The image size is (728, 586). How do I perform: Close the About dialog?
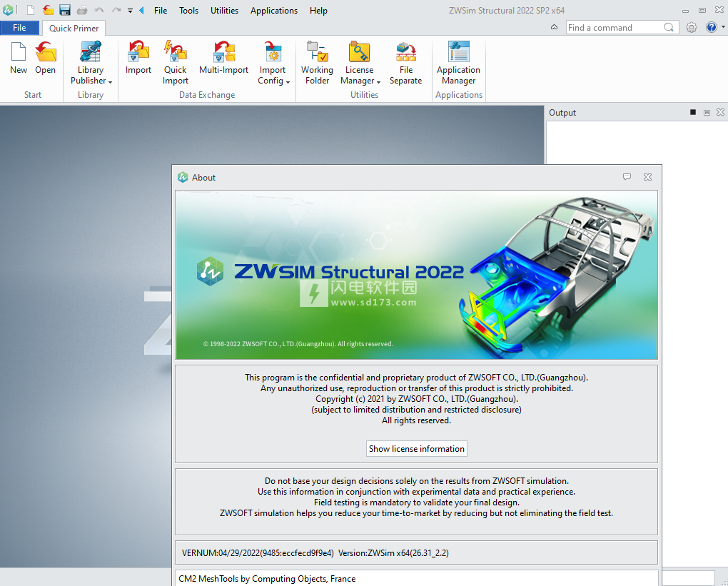click(x=647, y=177)
